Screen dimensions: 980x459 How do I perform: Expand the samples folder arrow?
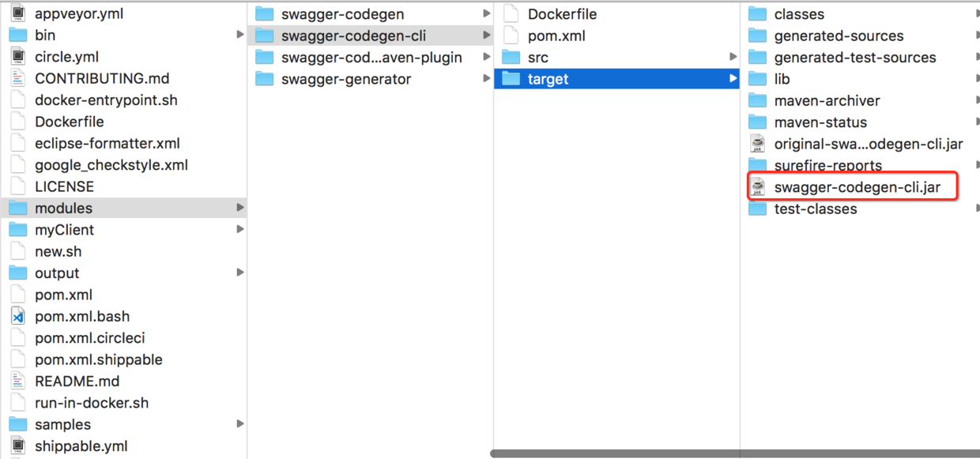click(x=240, y=424)
